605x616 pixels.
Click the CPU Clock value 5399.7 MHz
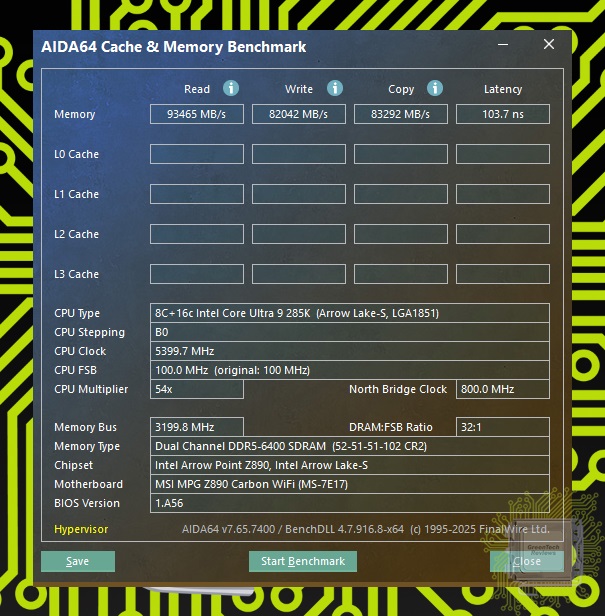point(350,351)
